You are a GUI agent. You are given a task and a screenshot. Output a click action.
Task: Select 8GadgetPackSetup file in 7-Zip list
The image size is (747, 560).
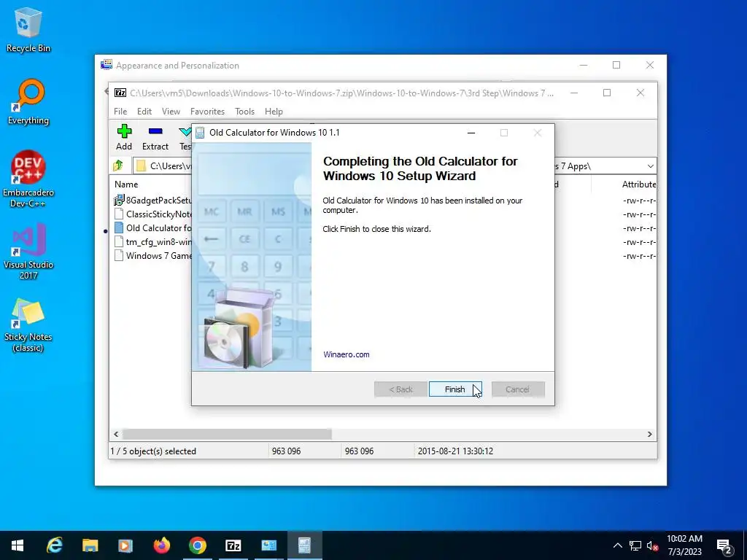(x=152, y=201)
